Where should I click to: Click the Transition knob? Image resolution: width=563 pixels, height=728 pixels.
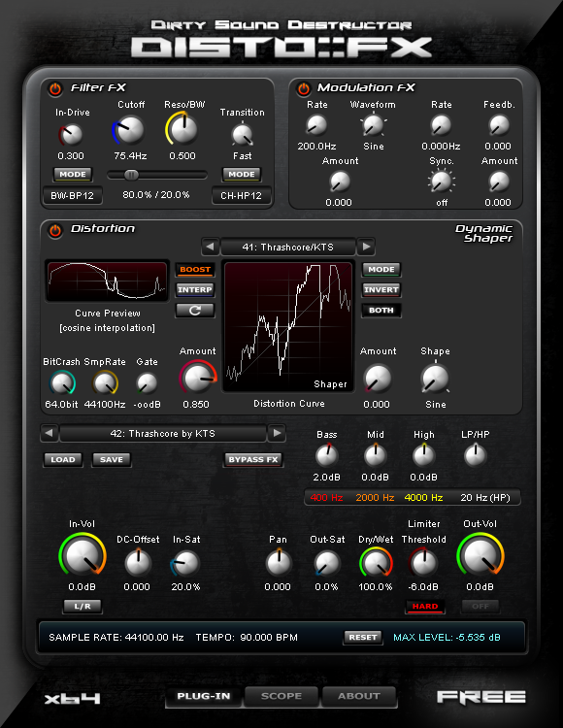(x=243, y=135)
